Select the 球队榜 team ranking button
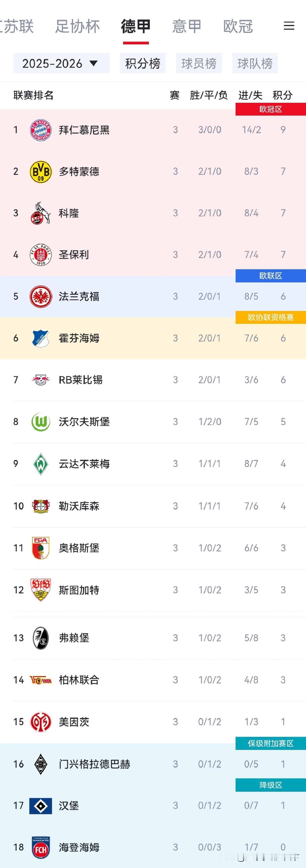 (x=255, y=63)
